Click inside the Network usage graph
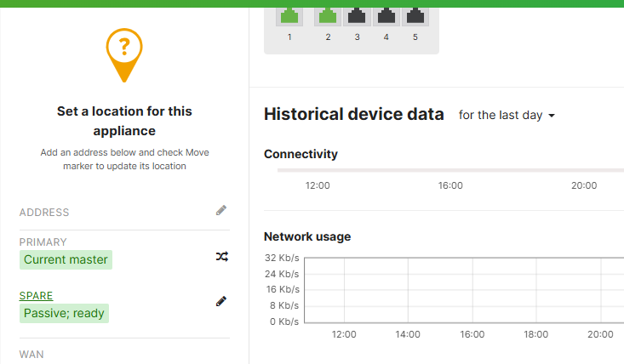This screenshot has height=364, width=624. click(x=460, y=289)
